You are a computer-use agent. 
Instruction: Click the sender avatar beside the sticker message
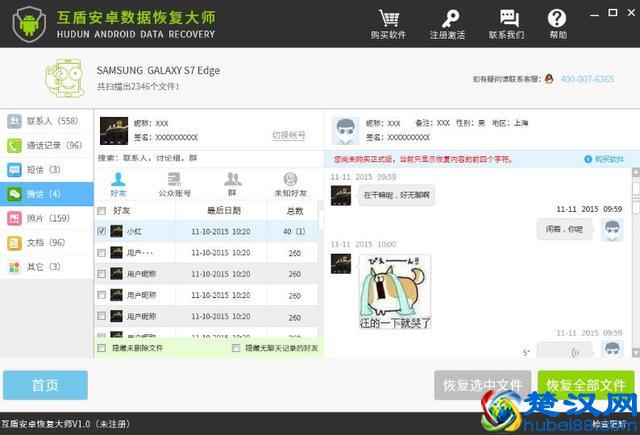(341, 264)
